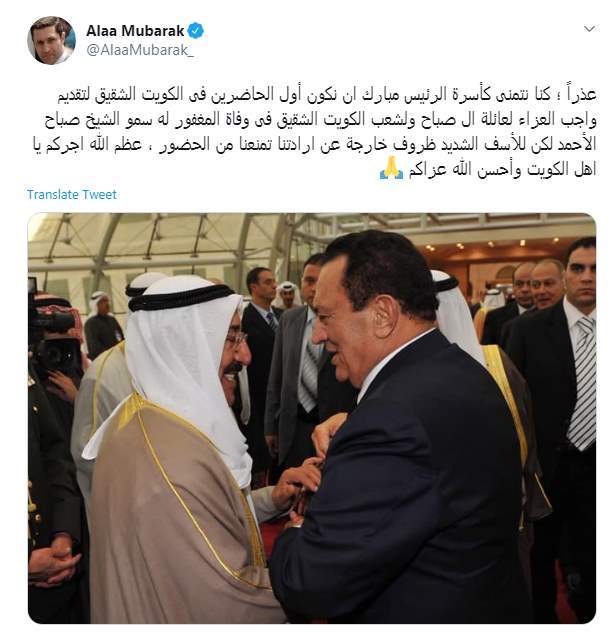Click the first line of Arabic tweet text
Screen dimensions: 613x640
tap(326, 95)
